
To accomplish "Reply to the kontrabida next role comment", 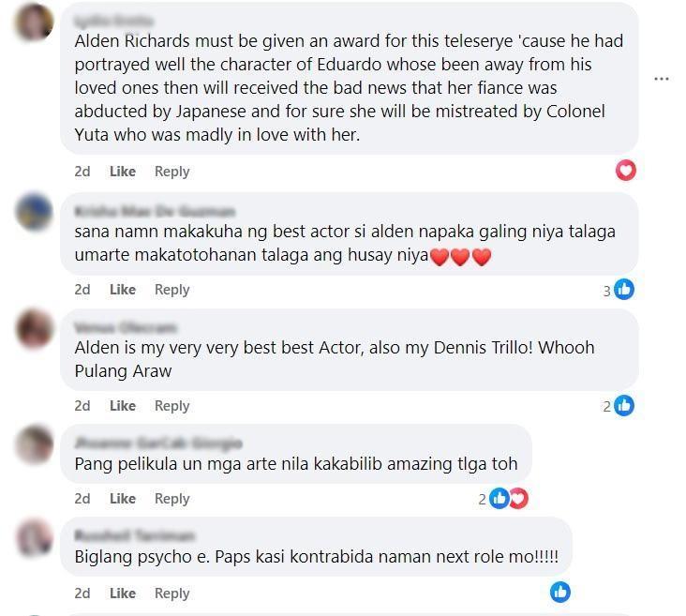I will pyautogui.click(x=171, y=593).
